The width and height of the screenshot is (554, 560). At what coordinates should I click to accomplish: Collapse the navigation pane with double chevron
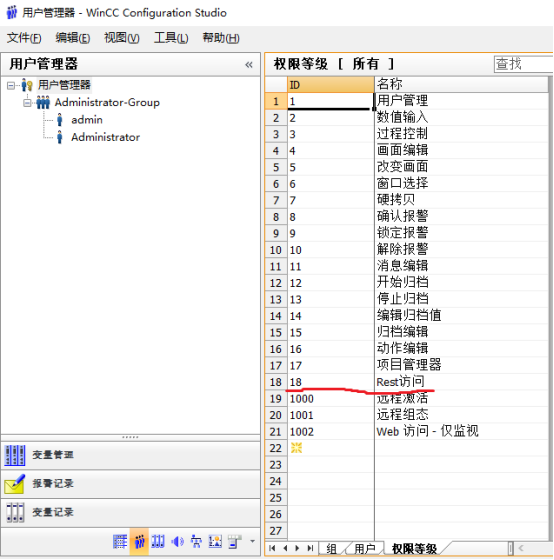tap(249, 65)
